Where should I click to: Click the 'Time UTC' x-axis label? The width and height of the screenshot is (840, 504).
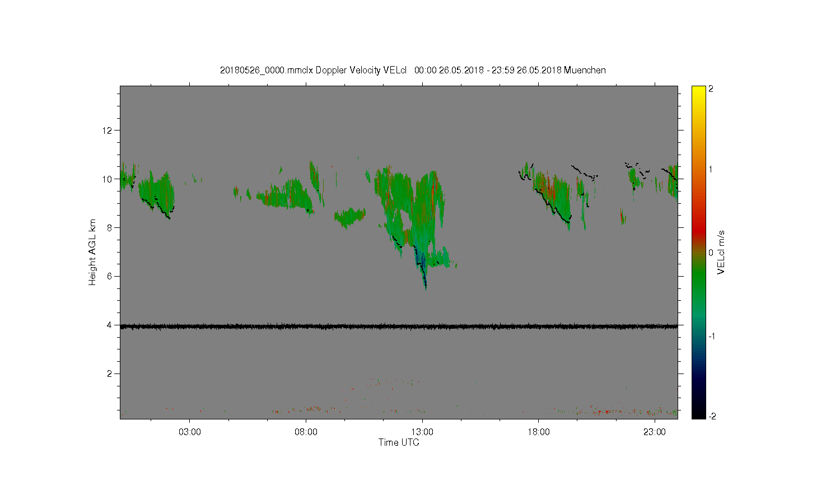click(399, 442)
